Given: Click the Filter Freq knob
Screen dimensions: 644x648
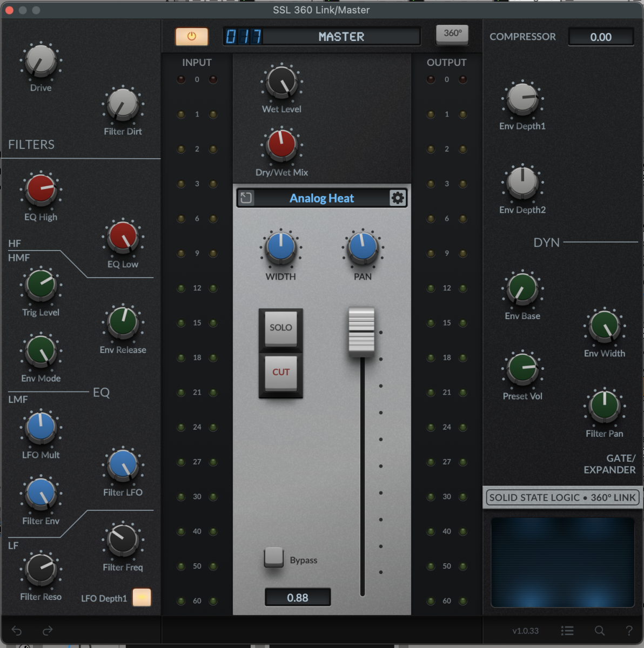Looking at the screenshot, I should pos(123,541).
